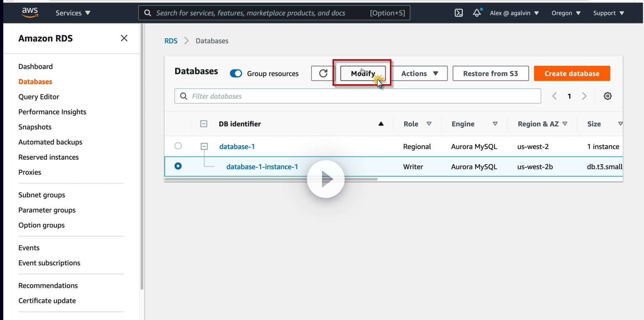Viewport: 644px width, 320px height.
Task: Select page number 1 in pagination
Action: 569,96
